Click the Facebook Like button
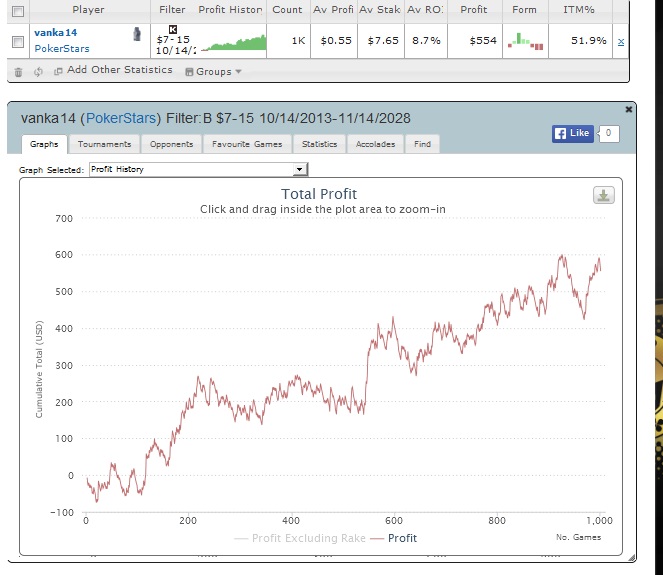Image resolution: width=663 pixels, height=575 pixels. click(x=574, y=134)
